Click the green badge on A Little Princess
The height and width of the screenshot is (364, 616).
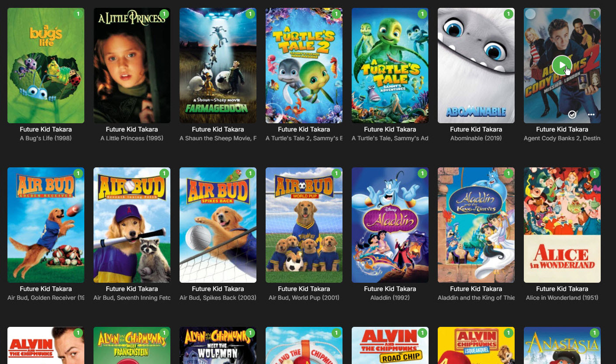click(164, 14)
